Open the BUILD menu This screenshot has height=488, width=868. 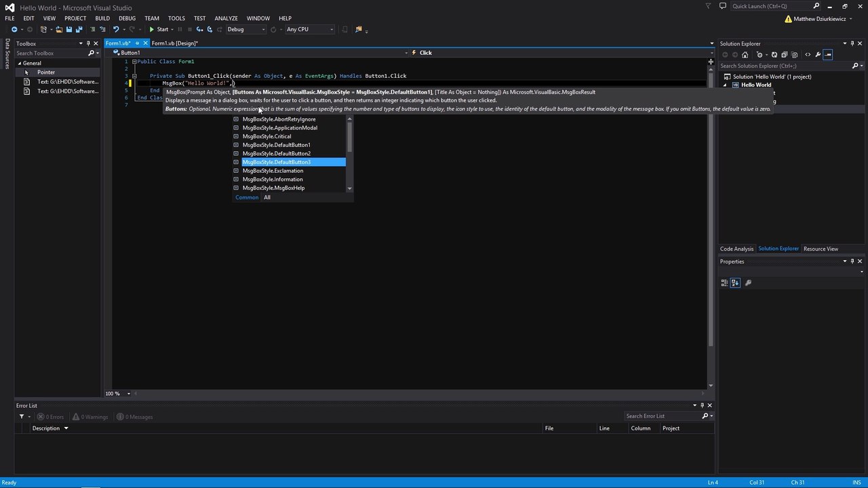tap(102, 18)
